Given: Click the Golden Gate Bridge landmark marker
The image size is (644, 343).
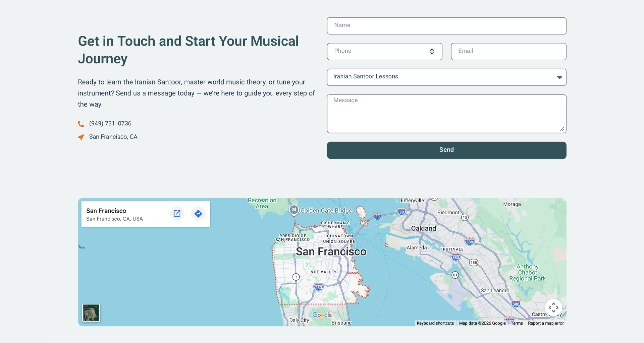Looking at the screenshot, I should click(294, 210).
